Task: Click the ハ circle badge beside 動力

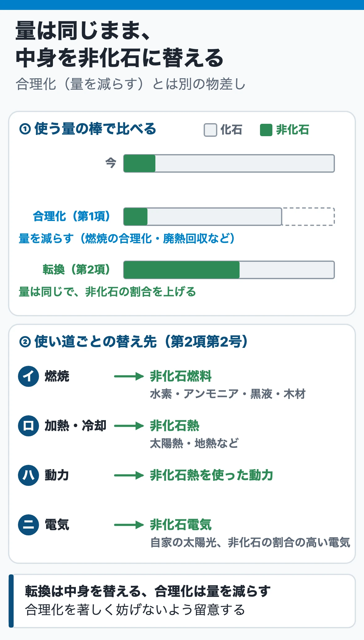Action: [28, 475]
